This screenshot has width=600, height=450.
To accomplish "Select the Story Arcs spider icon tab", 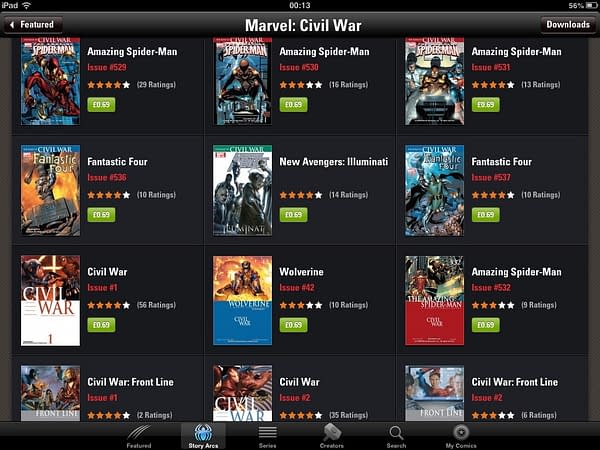I will [203, 437].
